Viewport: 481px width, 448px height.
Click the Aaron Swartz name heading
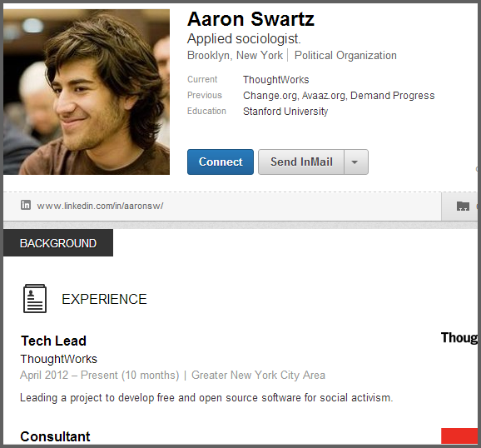[x=250, y=19]
